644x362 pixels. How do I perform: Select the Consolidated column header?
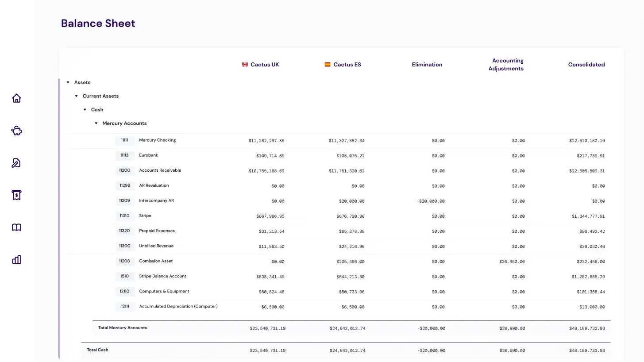(x=586, y=65)
